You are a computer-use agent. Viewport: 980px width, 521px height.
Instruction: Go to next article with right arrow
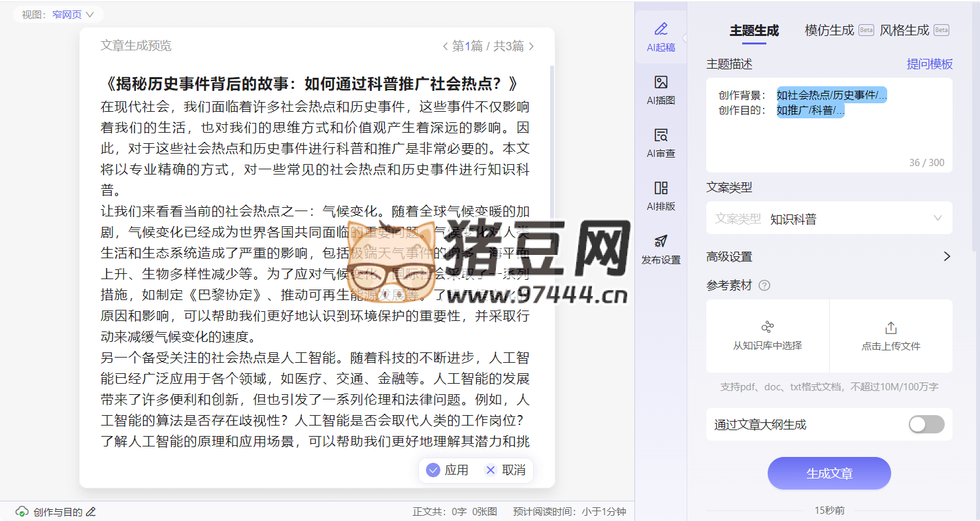[531, 46]
